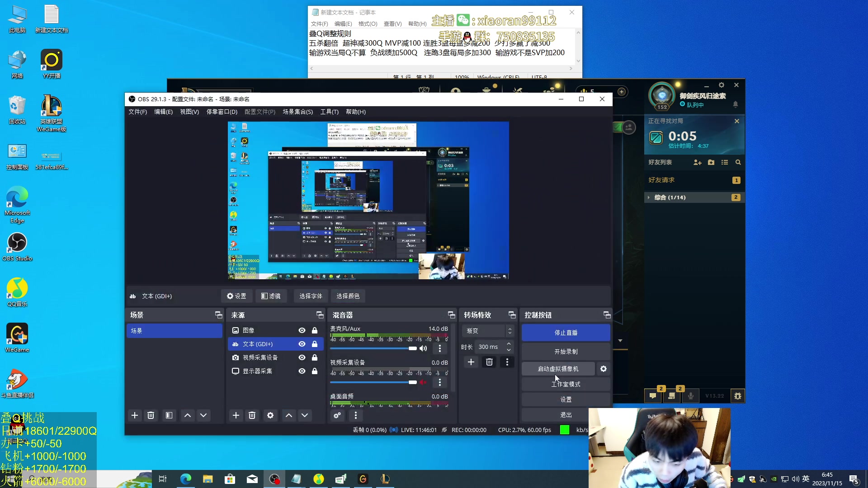Click 启动虚拟摄像机 button
The image size is (868, 488).
558,369
